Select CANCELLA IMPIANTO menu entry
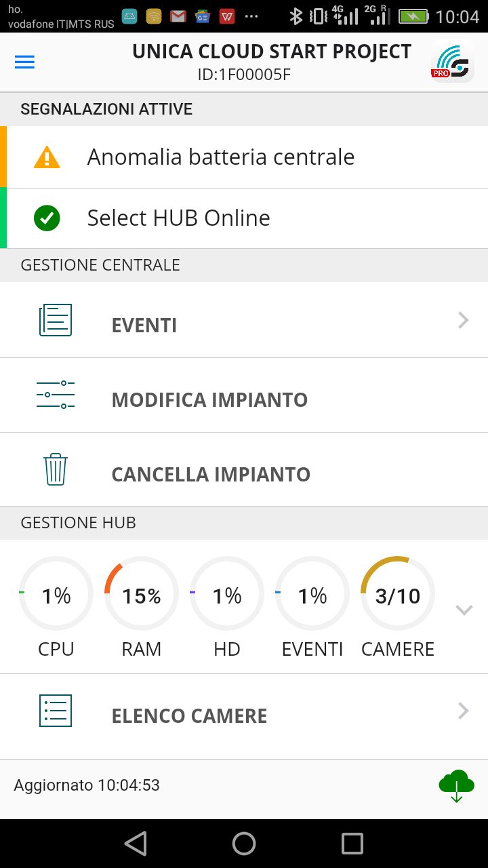Viewport: 488px width, 868px height. click(x=211, y=475)
